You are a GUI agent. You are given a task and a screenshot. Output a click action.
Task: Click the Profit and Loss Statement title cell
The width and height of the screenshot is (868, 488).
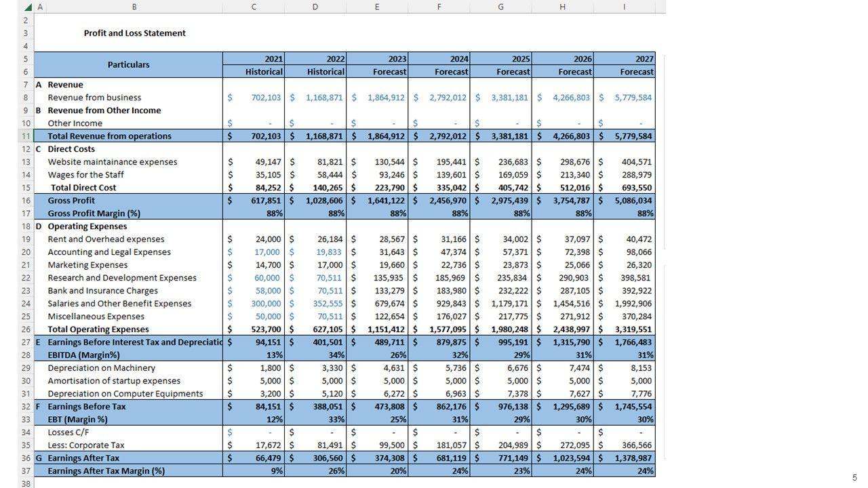(134, 33)
